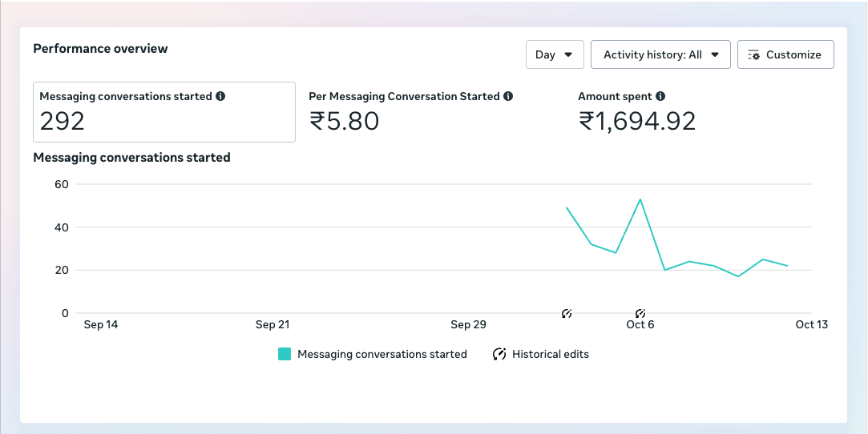Expand the Activity history: All dropdown

[660, 54]
